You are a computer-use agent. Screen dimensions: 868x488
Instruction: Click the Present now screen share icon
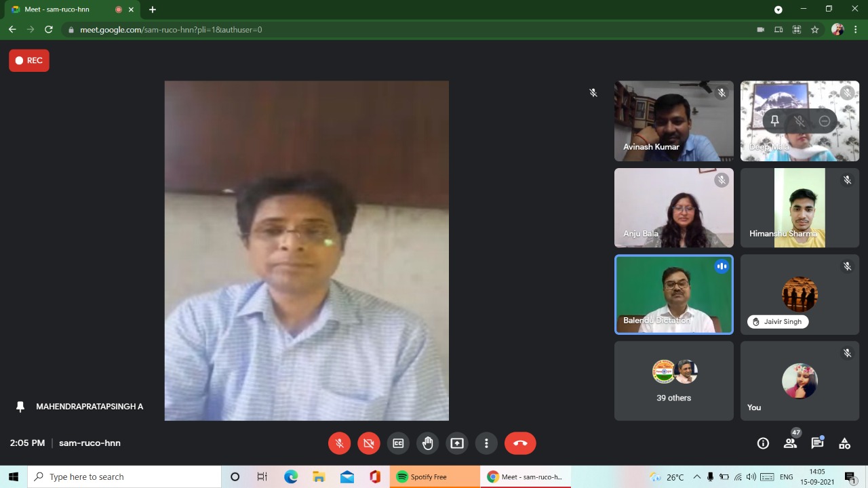click(x=457, y=443)
